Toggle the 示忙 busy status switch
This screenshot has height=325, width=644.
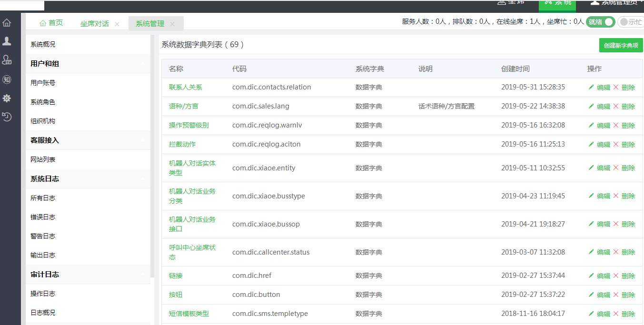pos(630,22)
